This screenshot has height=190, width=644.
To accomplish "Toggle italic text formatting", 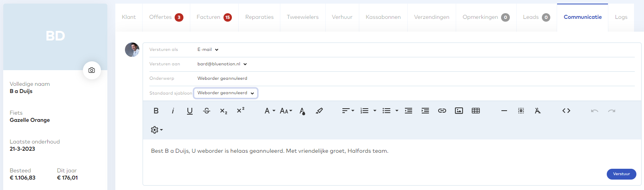I will [173, 111].
